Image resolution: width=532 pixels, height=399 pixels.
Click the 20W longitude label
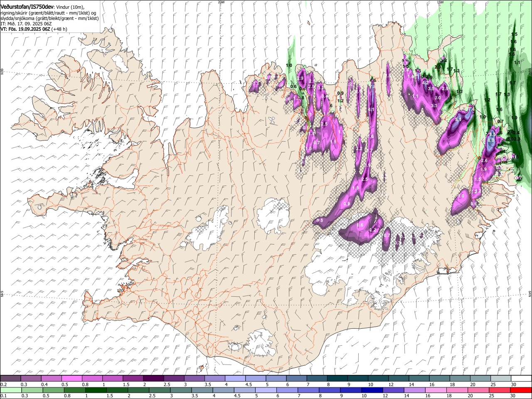tap(221, 2)
